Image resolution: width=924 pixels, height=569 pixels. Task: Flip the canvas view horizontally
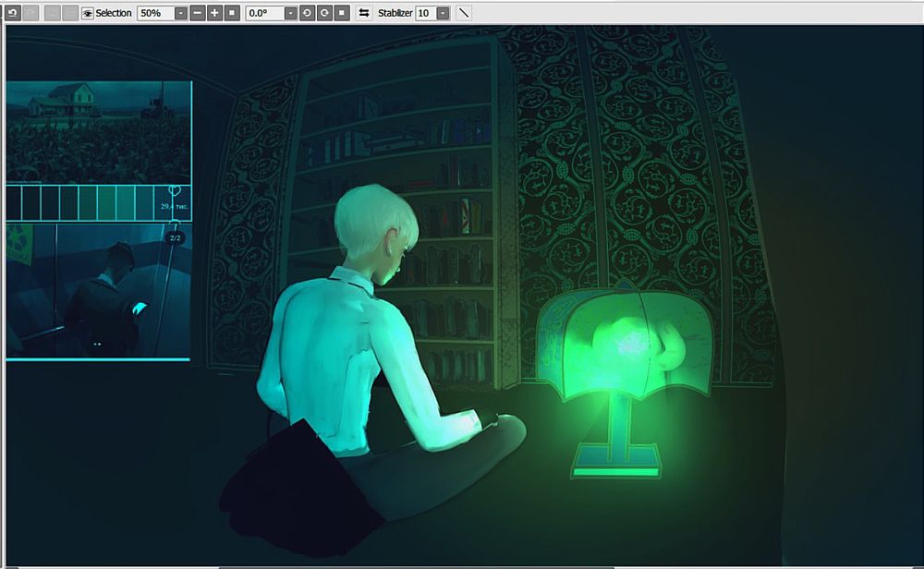click(x=364, y=12)
